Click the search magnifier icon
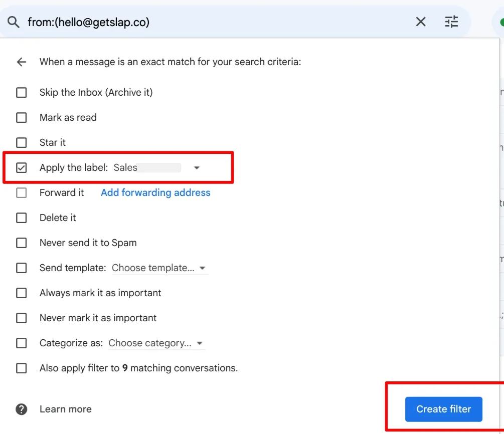This screenshot has height=434, width=504. [x=14, y=22]
